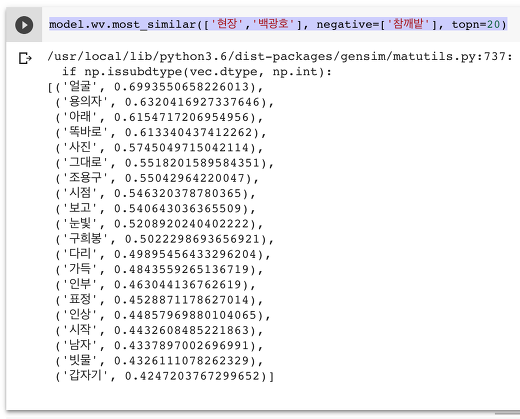Click the '남자' result row

[x=159, y=346]
